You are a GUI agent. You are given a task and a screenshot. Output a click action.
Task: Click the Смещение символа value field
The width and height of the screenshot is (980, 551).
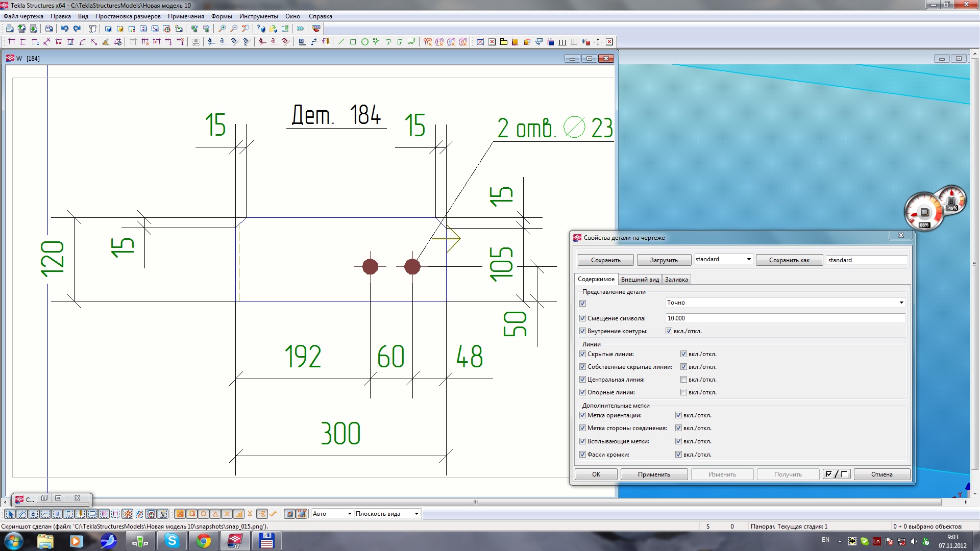pos(785,318)
